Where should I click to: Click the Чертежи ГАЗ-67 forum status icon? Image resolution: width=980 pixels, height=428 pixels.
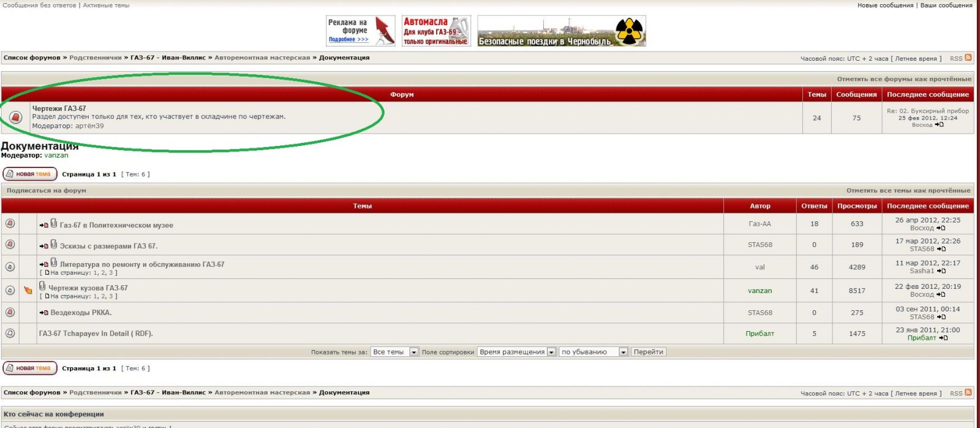point(16,117)
